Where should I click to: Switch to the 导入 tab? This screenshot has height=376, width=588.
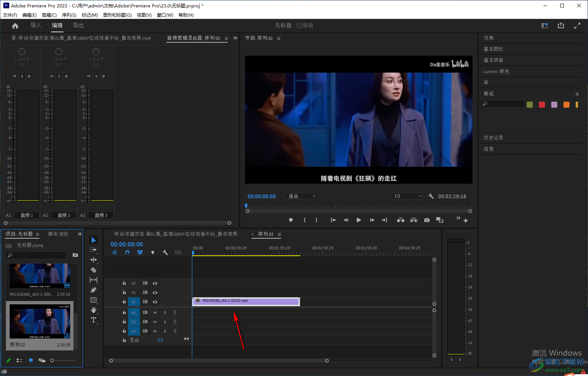[x=36, y=25]
